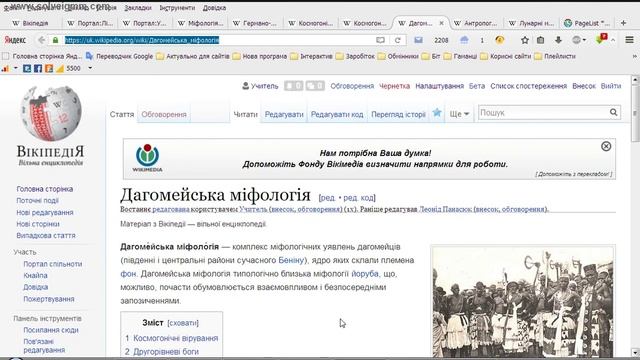
Task: Open the Довідка menu
Action: pos(214,8)
